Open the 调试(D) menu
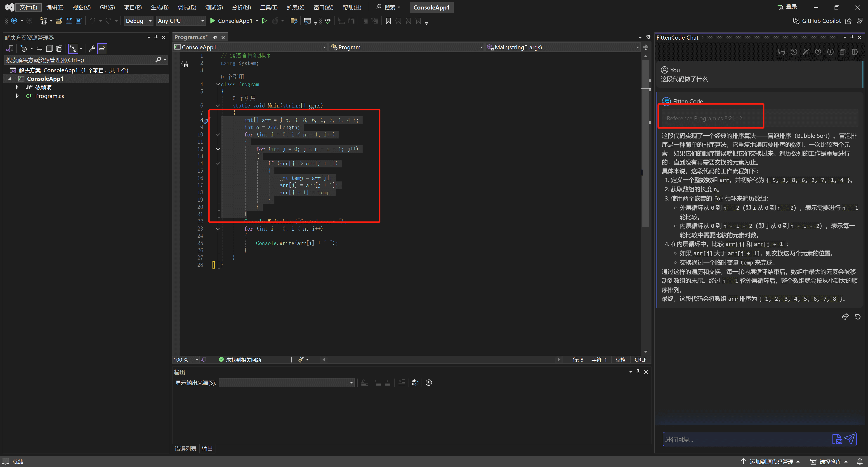Screen dimensions: 868x467 187,7
